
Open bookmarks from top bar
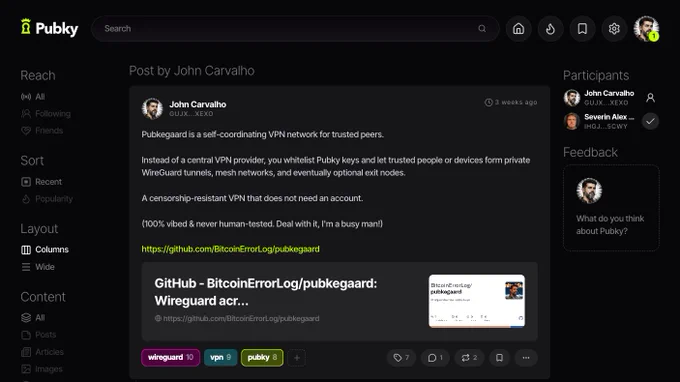pyautogui.click(x=582, y=29)
